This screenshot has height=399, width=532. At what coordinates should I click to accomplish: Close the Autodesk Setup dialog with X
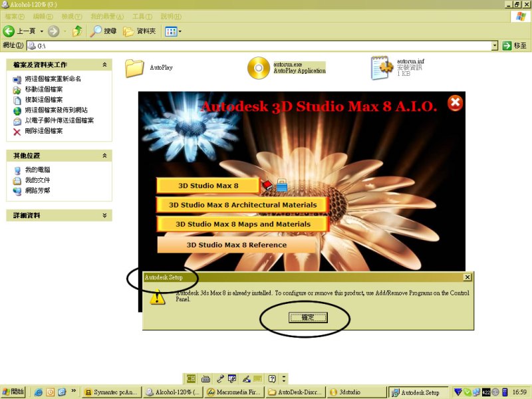point(467,277)
